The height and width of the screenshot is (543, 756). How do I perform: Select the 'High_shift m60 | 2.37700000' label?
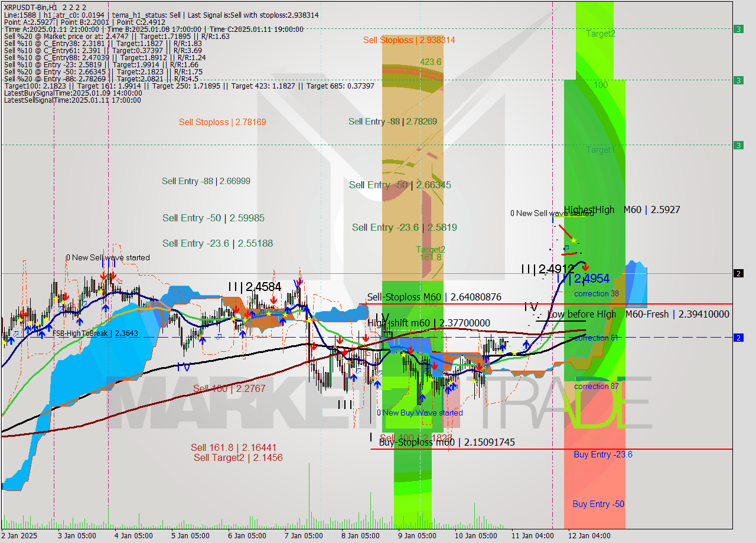tap(429, 323)
